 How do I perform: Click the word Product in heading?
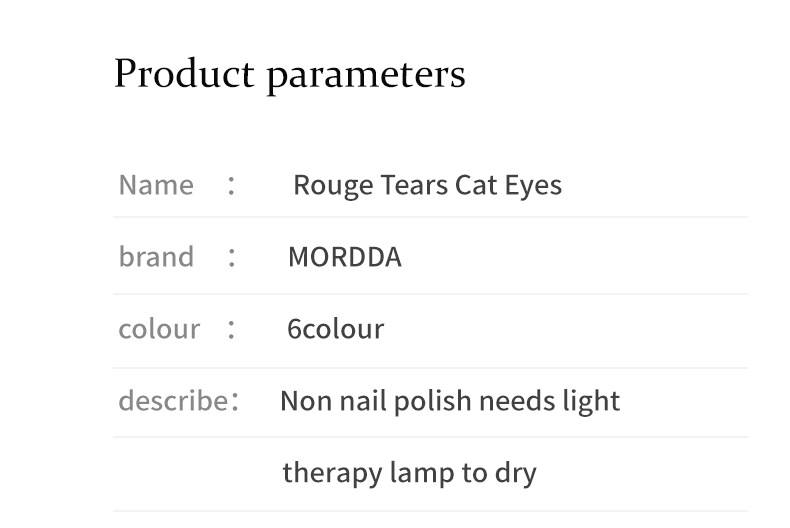point(184,74)
